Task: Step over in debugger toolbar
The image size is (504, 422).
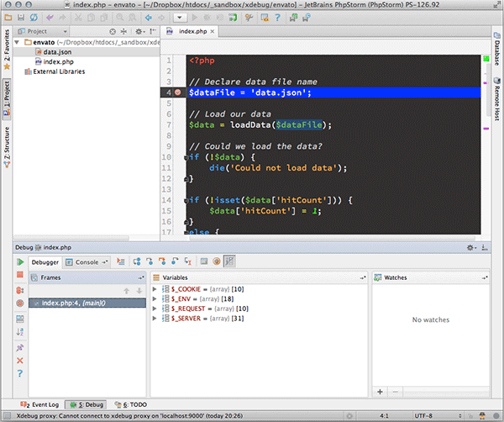Action: [137, 261]
